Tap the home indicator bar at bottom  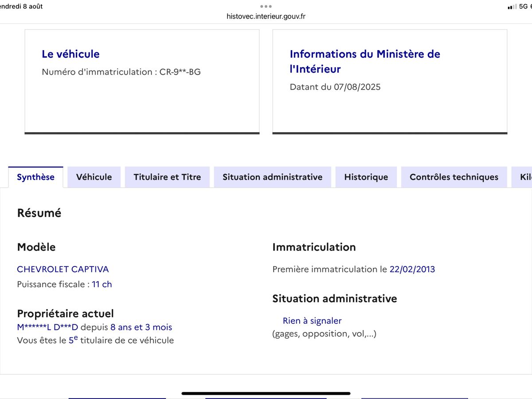[266, 393]
